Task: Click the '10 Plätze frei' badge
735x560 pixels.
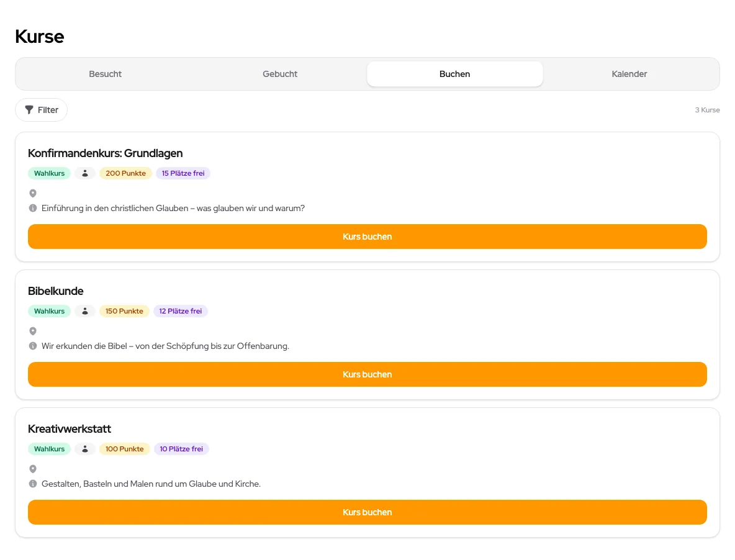Action: pyautogui.click(x=181, y=449)
